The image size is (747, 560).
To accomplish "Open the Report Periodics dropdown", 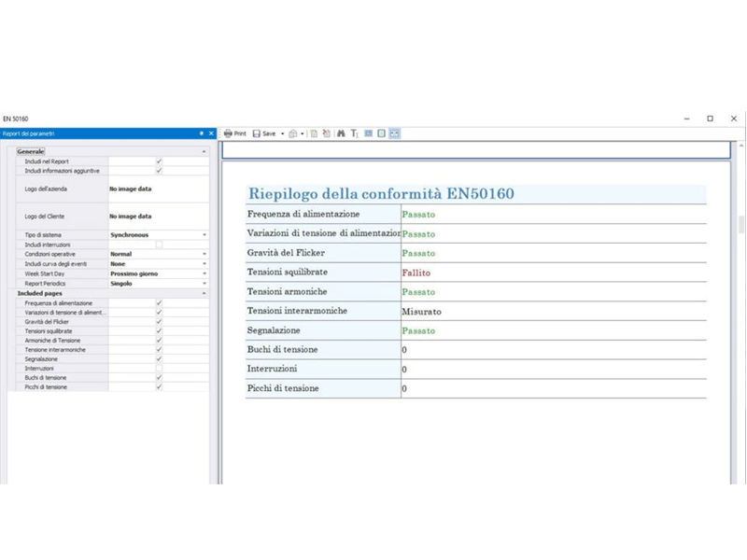I will [x=204, y=283].
